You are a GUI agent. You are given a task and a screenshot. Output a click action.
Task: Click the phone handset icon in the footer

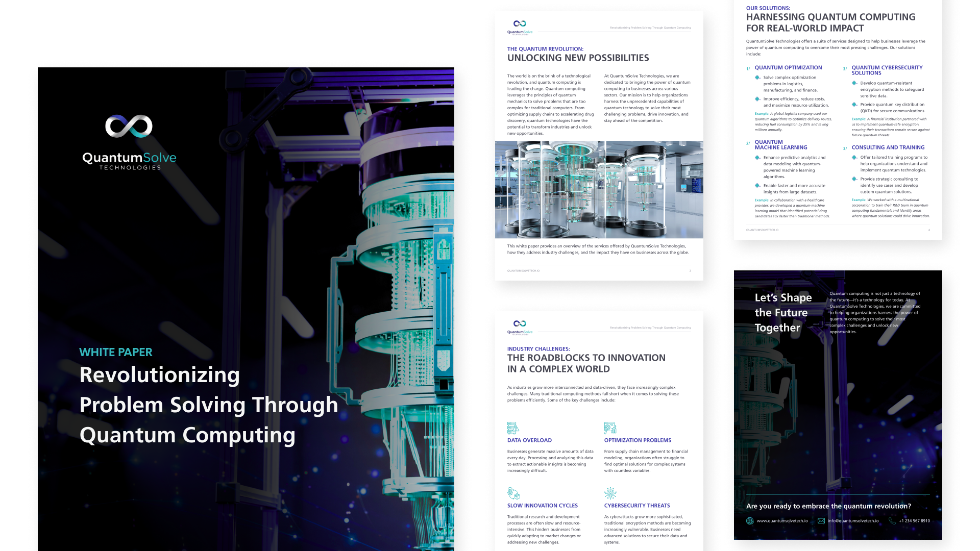point(892,521)
